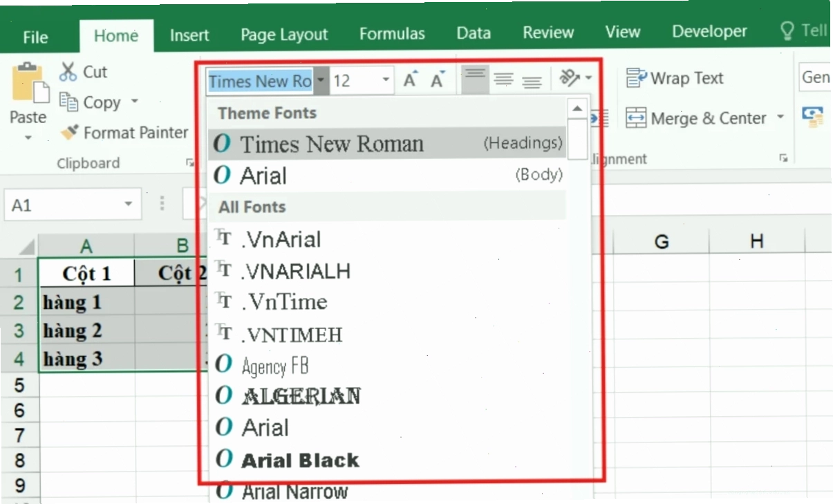Viewport: 833px width, 504px height.
Task: Click the Tell me lightbulb icon
Action: pyautogui.click(x=787, y=30)
